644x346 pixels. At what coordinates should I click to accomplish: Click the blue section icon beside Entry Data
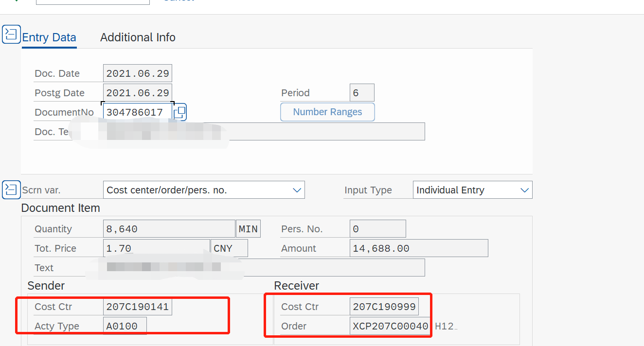tap(11, 34)
